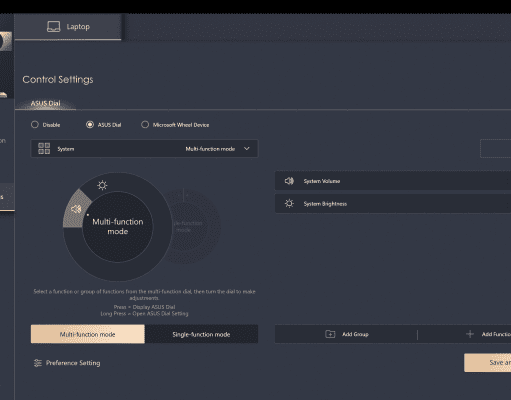The image size is (511, 400).
Task: Select the System Volume row
Action: 393,181
